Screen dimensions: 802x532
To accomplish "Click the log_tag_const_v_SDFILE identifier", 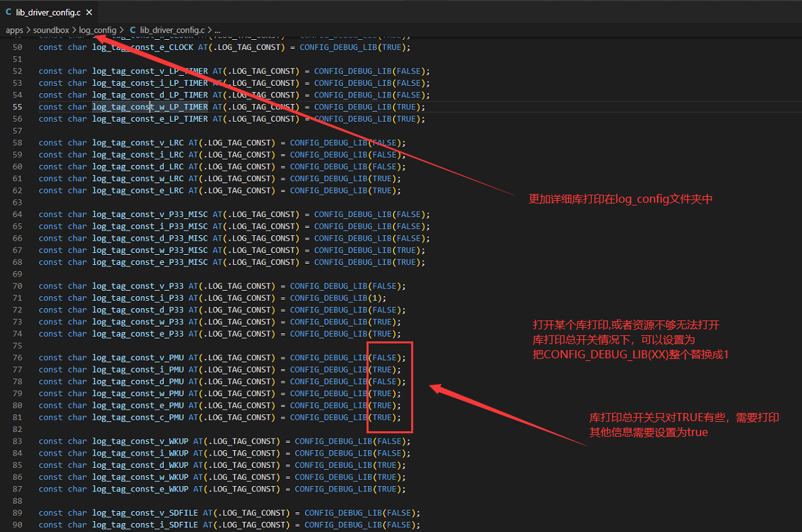I will [145, 513].
